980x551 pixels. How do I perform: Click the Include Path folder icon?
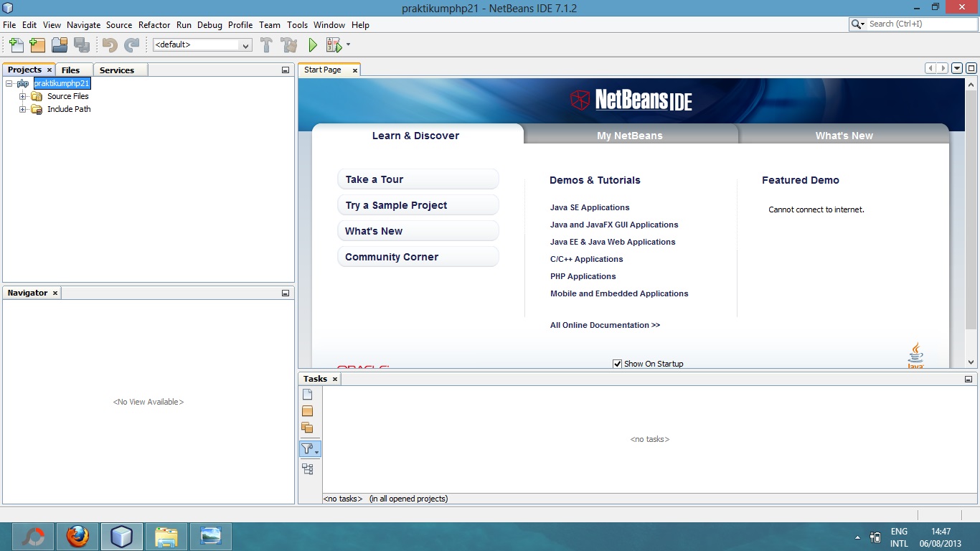click(x=37, y=109)
